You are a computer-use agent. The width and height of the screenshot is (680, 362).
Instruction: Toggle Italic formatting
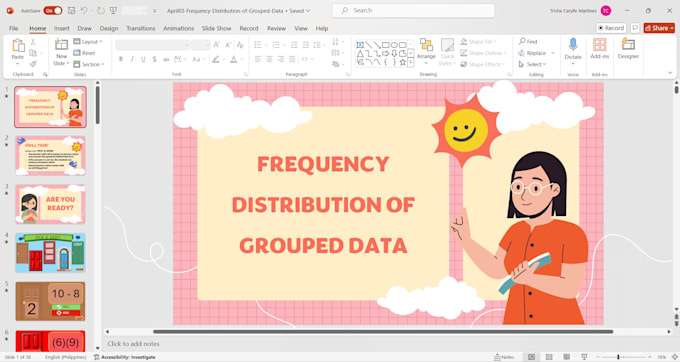pos(132,59)
